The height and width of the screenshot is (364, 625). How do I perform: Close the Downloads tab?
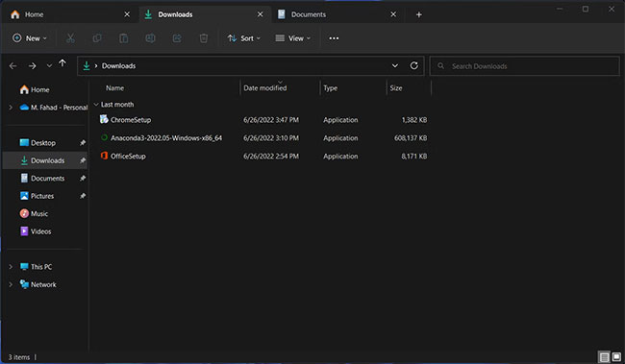pyautogui.click(x=261, y=14)
